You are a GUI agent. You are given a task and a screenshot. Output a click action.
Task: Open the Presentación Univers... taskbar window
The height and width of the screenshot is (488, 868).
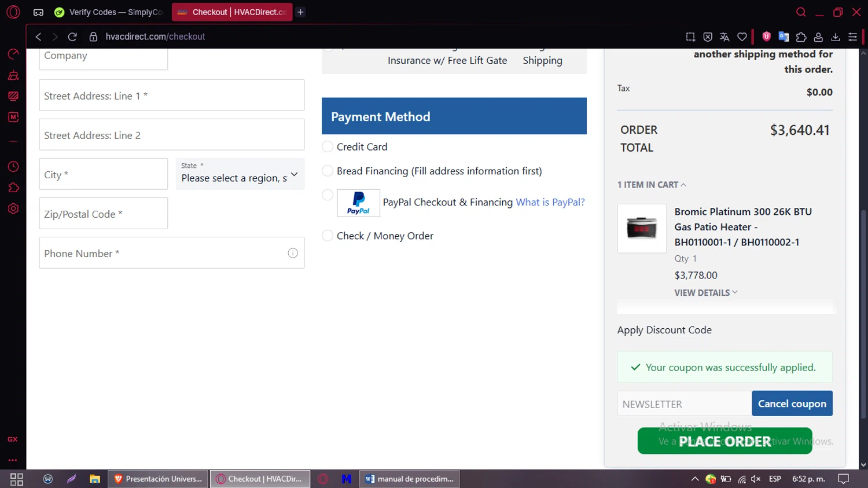tap(158, 479)
